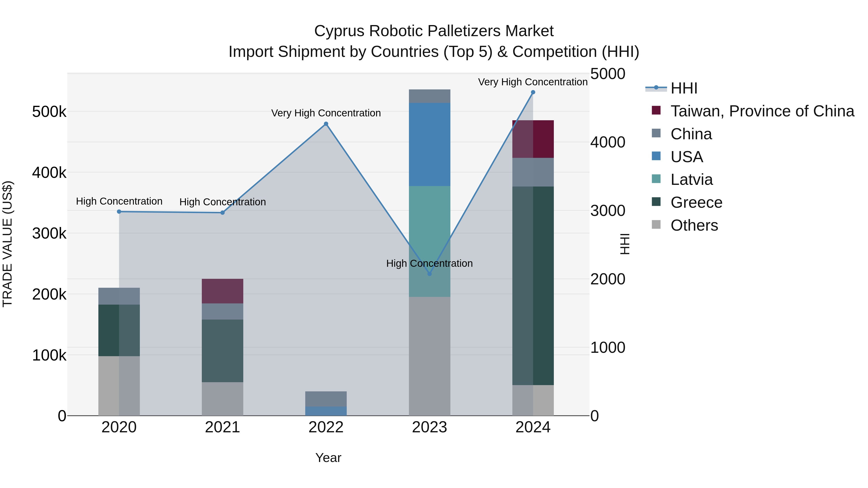Click the USA blue legend swatch

pyautogui.click(x=656, y=156)
